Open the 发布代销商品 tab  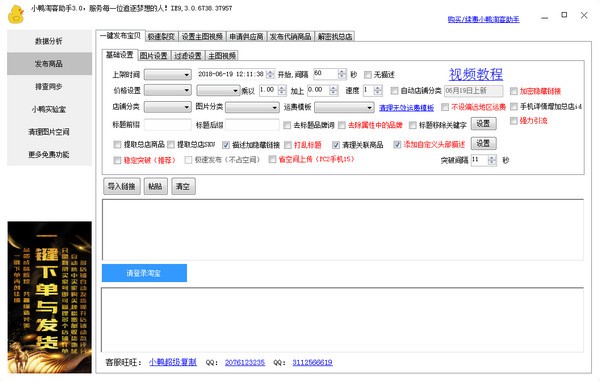(x=290, y=36)
